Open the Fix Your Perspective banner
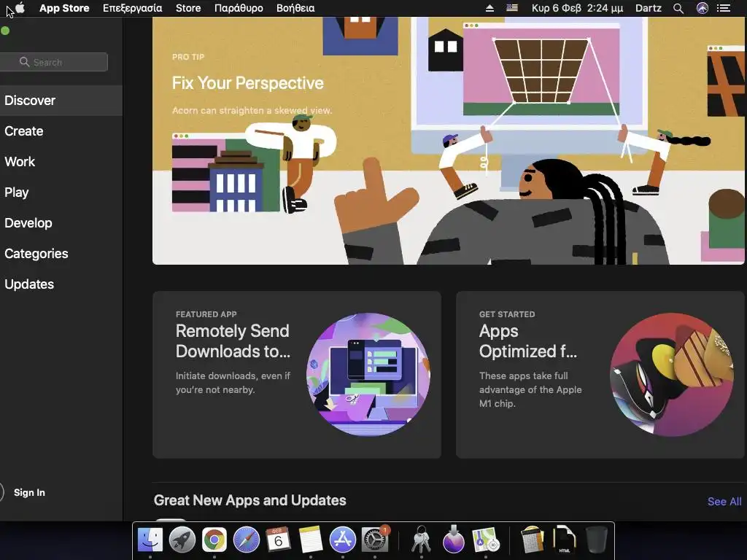Screen dimensions: 747x560 click(x=448, y=141)
